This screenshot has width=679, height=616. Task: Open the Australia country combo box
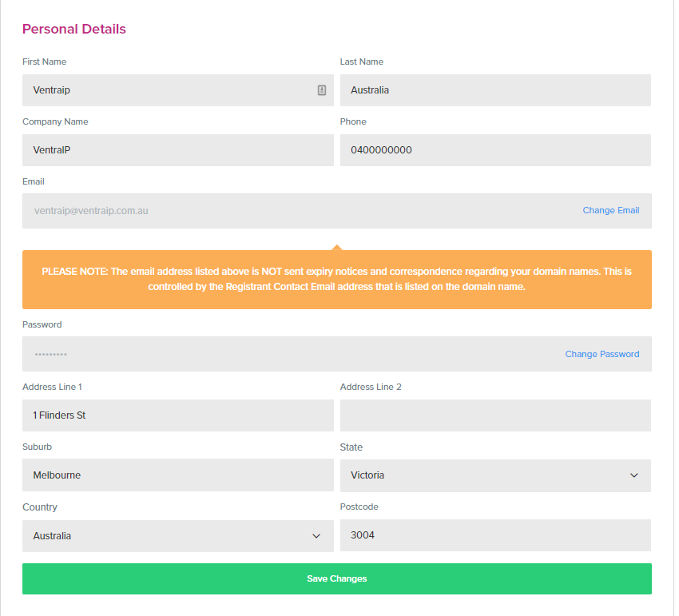pos(178,536)
